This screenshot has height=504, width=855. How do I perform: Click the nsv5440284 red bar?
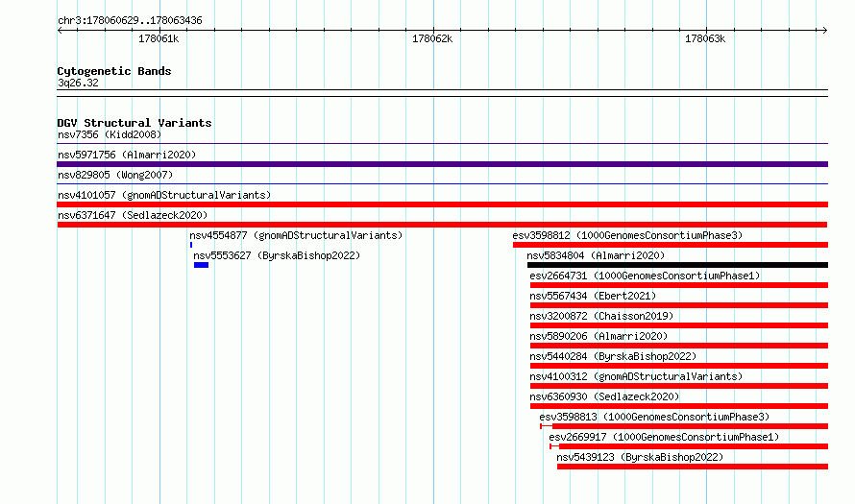click(679, 366)
